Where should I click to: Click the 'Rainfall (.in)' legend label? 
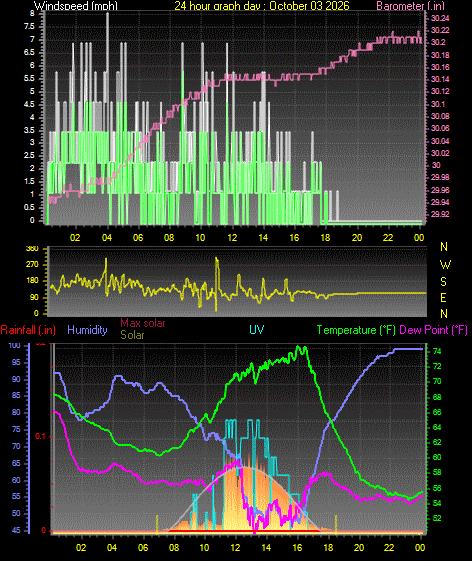[x=28, y=330]
